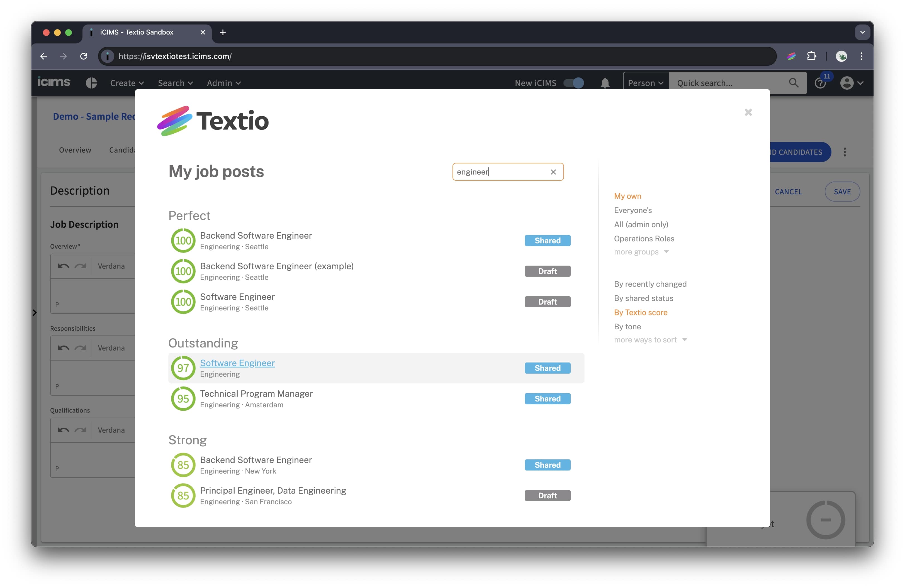905x588 pixels.
Task: Expand the more groups dropdown
Action: (x=641, y=252)
